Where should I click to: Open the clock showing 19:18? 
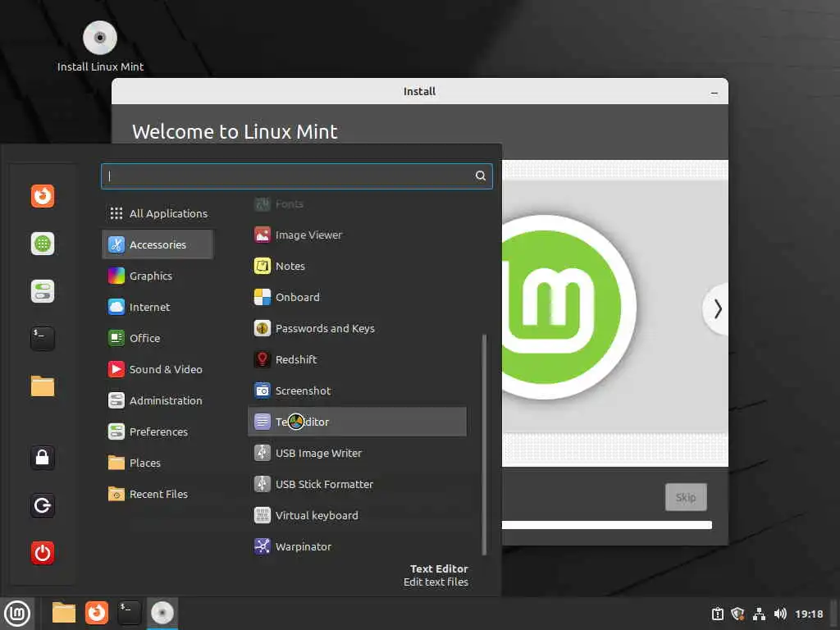point(809,614)
